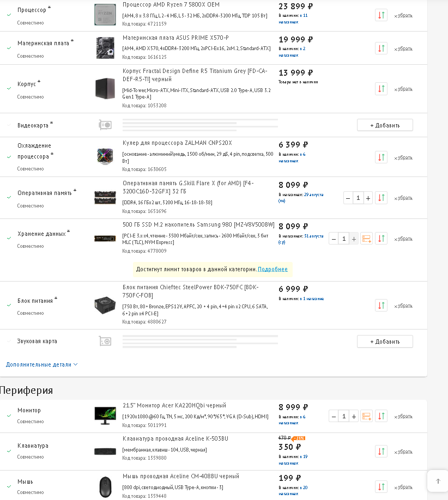
Task: Add a second monitor with the orange icon
Action: click(x=366, y=416)
